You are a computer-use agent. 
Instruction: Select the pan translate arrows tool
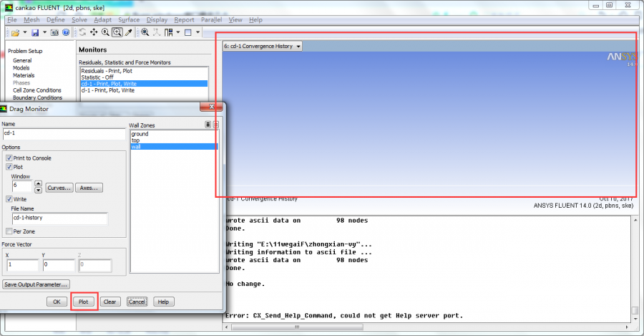point(94,32)
